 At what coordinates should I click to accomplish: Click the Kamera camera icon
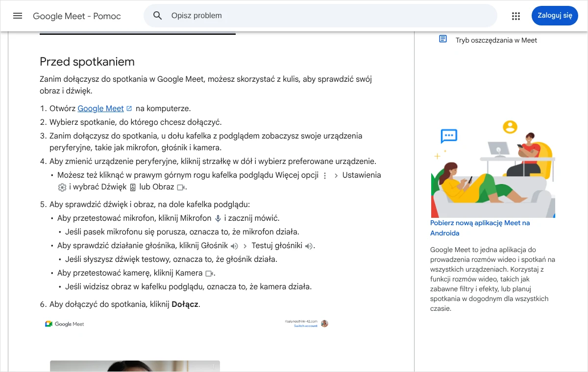click(209, 274)
